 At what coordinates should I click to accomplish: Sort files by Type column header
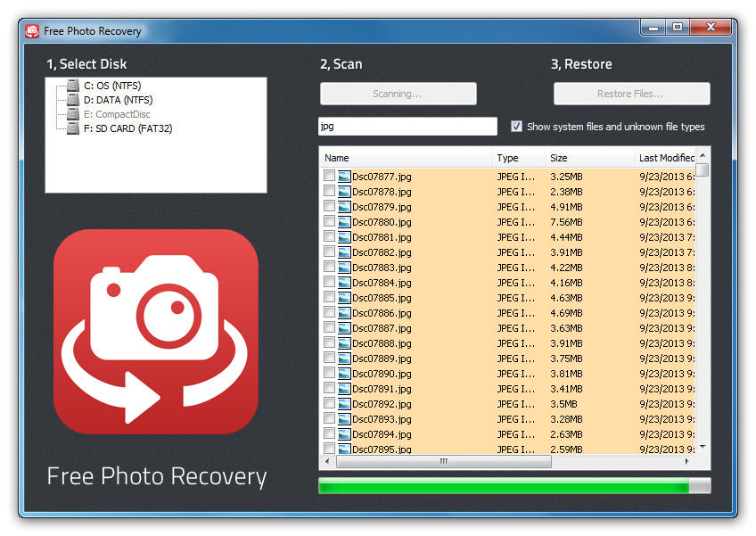tap(518, 158)
